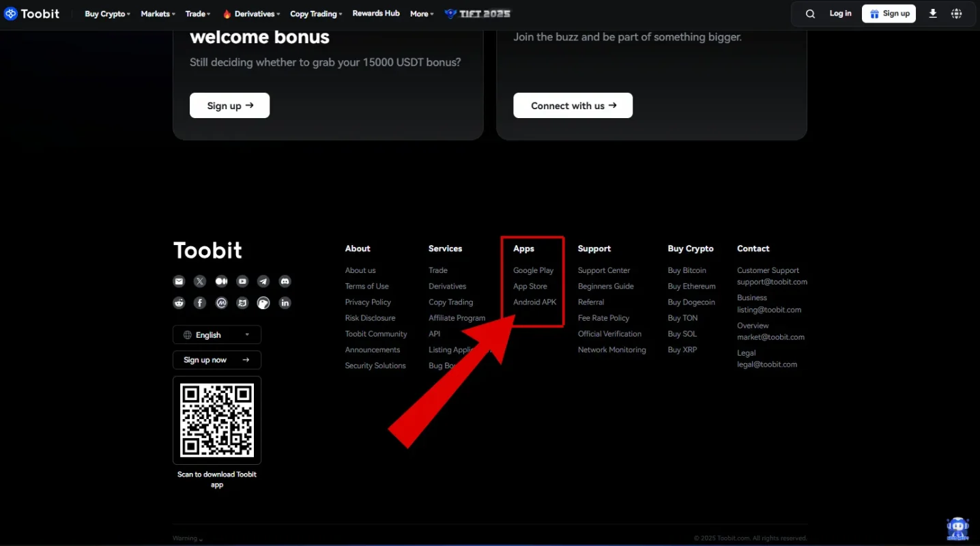Open the Support Center link
This screenshot has height=546, width=980.
coord(604,270)
